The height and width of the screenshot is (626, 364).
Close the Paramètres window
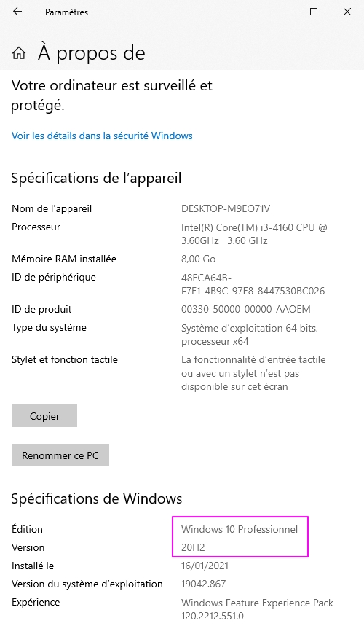(347, 12)
